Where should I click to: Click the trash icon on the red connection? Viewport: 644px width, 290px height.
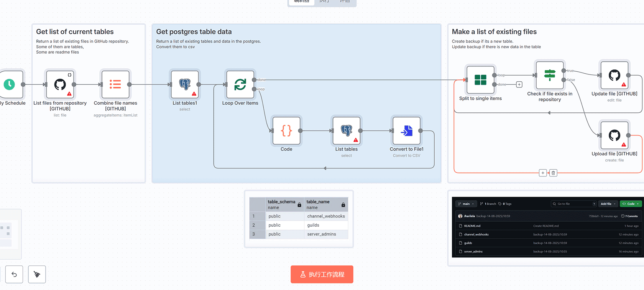point(553,173)
